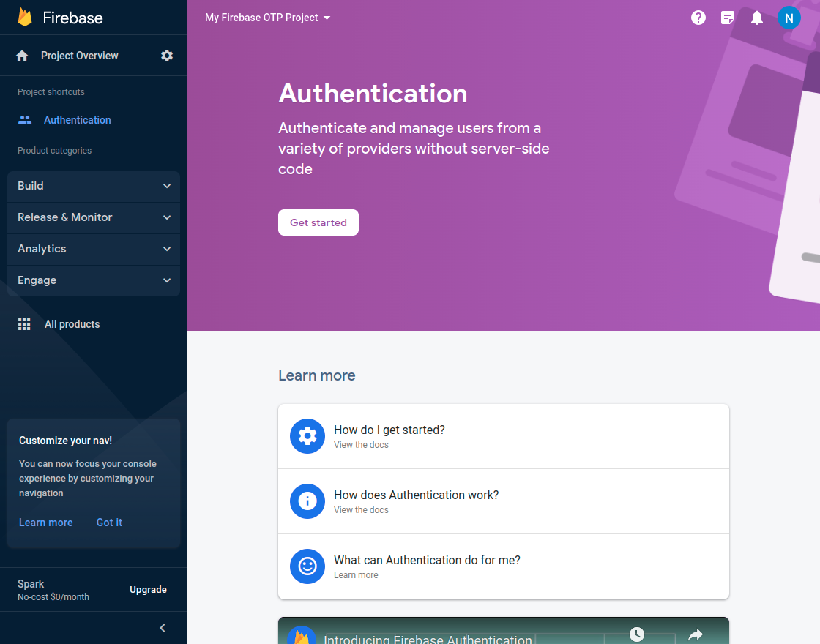Screen dimensions: 820x644
Task: Click the blue gear docs icon
Action: click(307, 436)
